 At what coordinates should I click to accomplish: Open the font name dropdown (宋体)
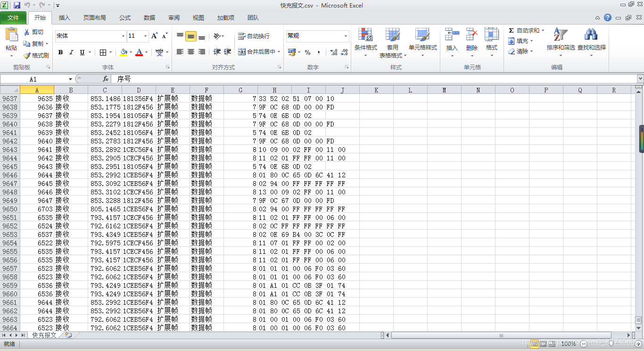coord(124,36)
